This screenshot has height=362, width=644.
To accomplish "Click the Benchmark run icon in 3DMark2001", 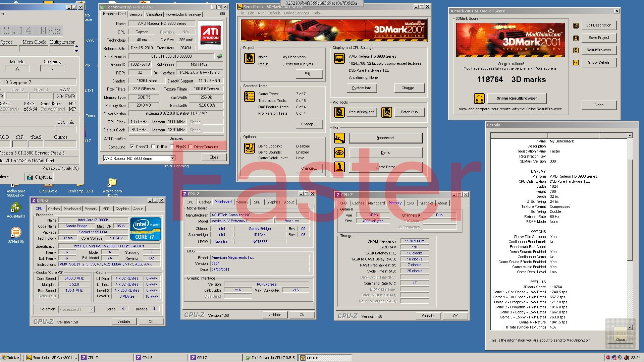I will [339, 138].
